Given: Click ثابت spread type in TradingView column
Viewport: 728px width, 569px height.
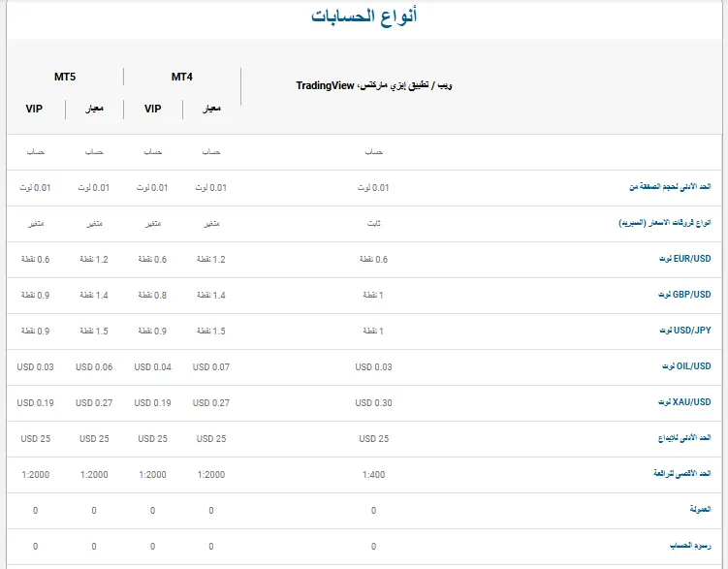Looking at the screenshot, I should tap(374, 223).
